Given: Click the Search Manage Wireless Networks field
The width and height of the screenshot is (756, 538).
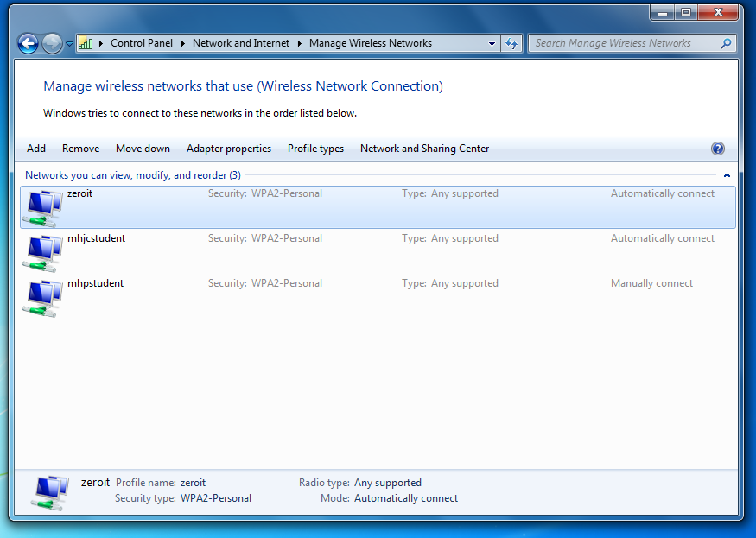Looking at the screenshot, I should point(622,43).
